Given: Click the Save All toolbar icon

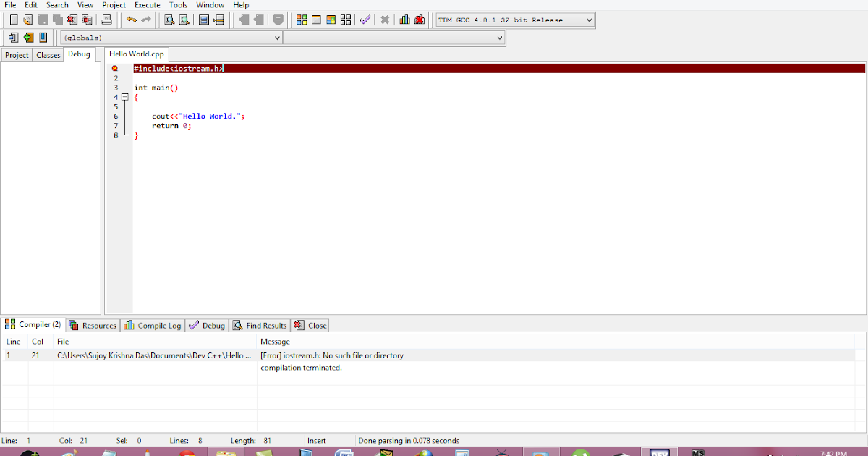Looking at the screenshot, I should tap(57, 20).
